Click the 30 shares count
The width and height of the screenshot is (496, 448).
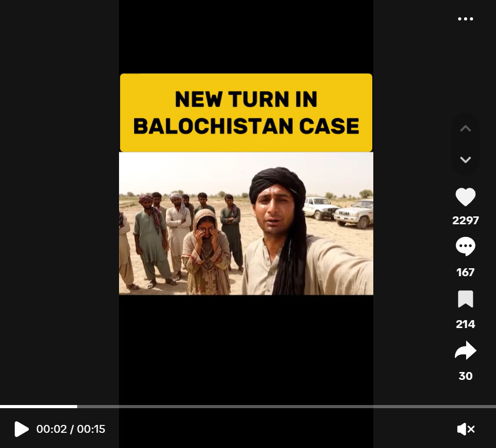[x=465, y=376]
